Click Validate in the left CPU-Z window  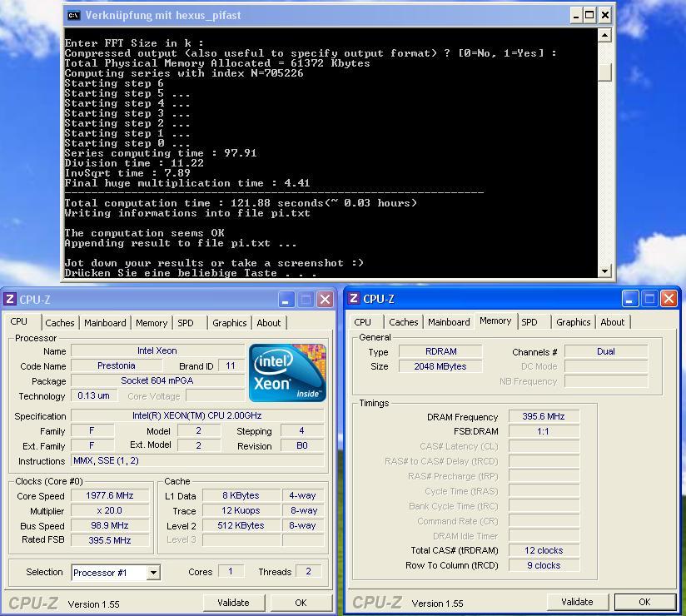(x=234, y=603)
